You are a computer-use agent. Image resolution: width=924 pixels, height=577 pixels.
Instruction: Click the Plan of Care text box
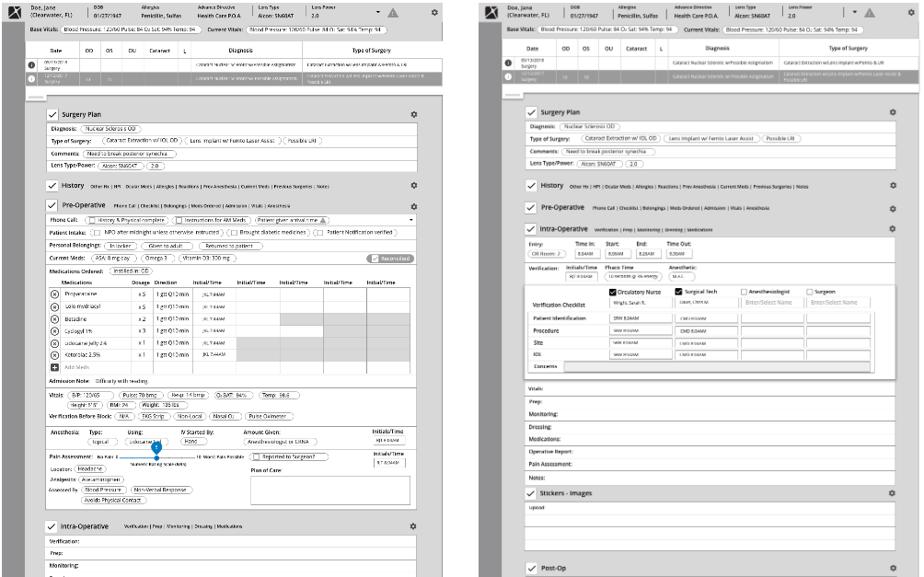(x=330, y=490)
